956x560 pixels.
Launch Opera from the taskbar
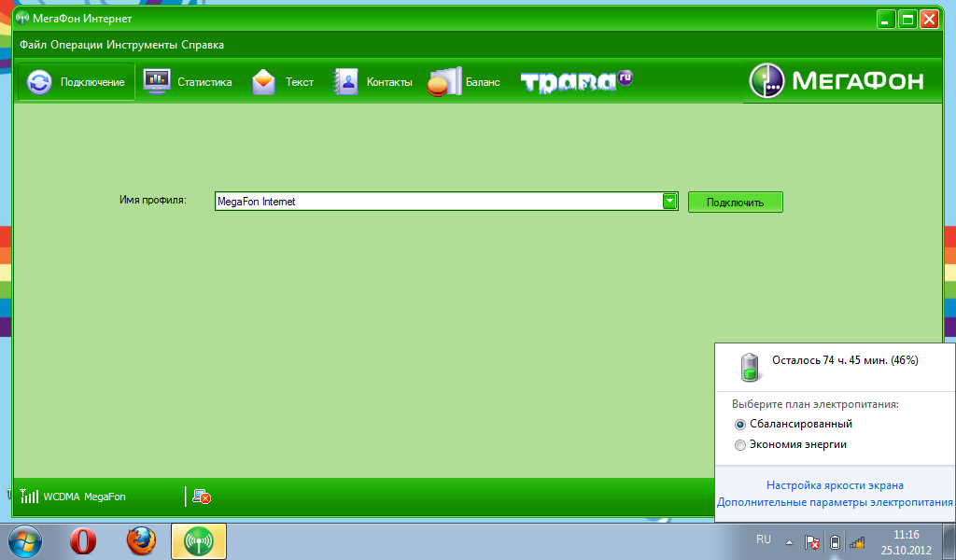click(x=84, y=540)
